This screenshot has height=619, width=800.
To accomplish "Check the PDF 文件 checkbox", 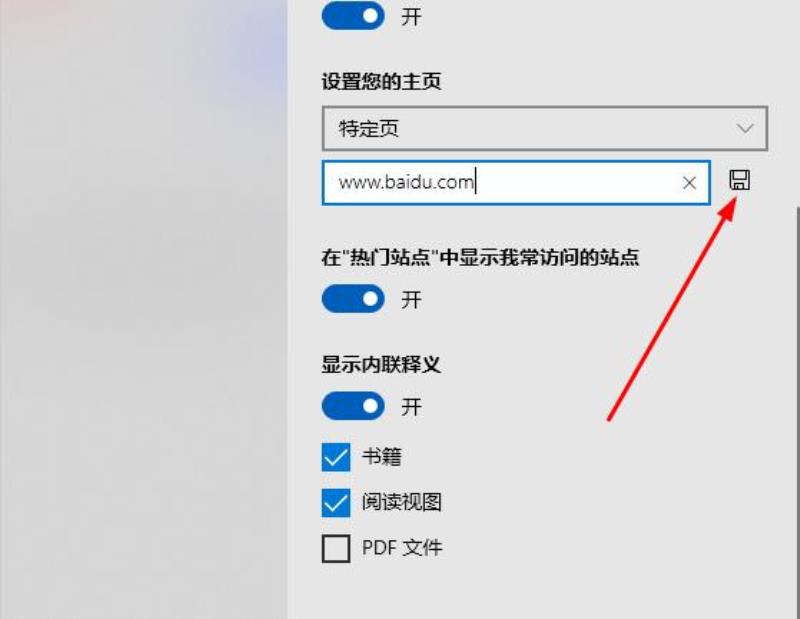I will point(336,549).
